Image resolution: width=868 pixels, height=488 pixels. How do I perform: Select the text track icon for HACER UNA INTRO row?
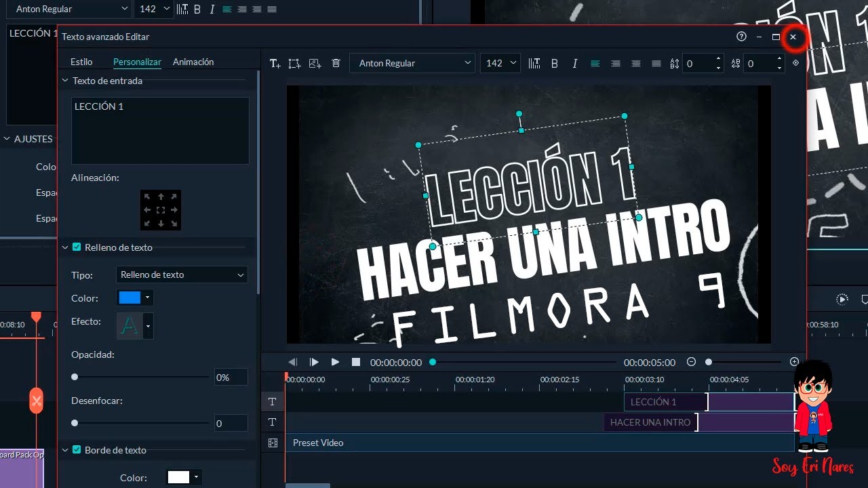pyautogui.click(x=273, y=422)
